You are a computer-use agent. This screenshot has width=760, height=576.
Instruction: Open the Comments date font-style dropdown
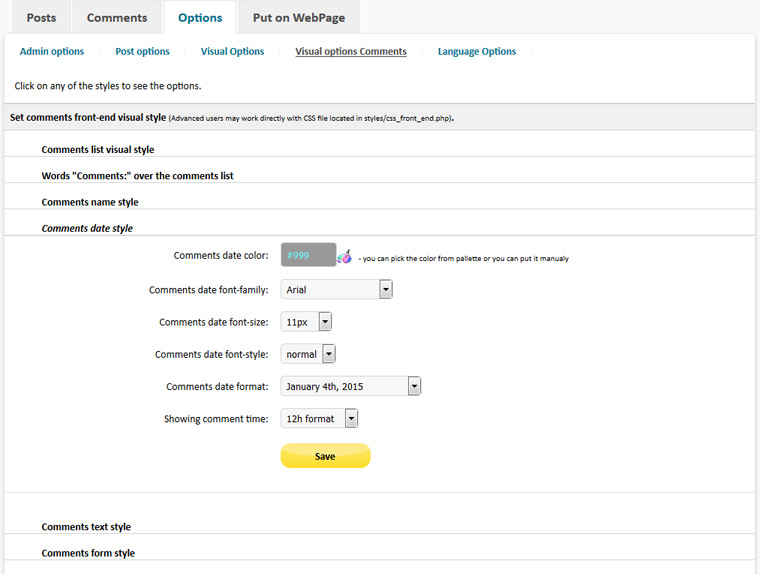tap(308, 354)
